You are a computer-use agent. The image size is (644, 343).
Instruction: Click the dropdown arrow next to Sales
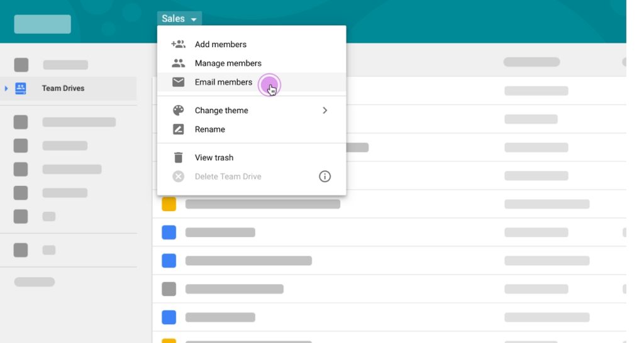click(194, 19)
